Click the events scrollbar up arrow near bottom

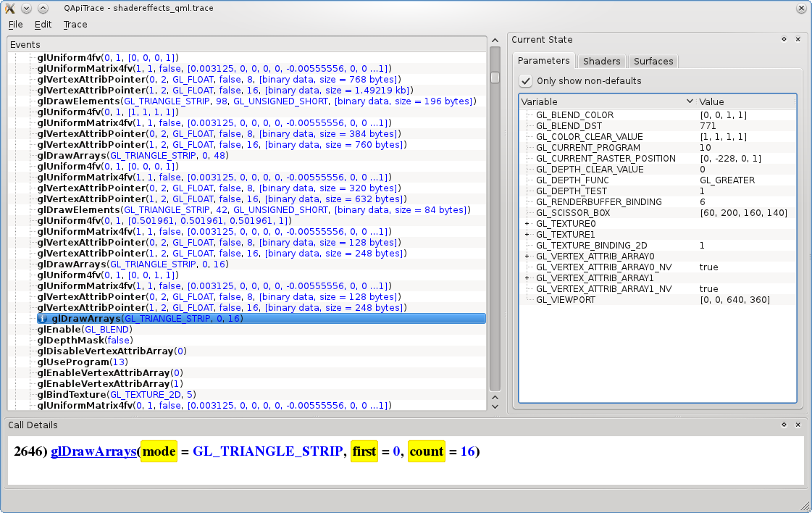(495, 398)
